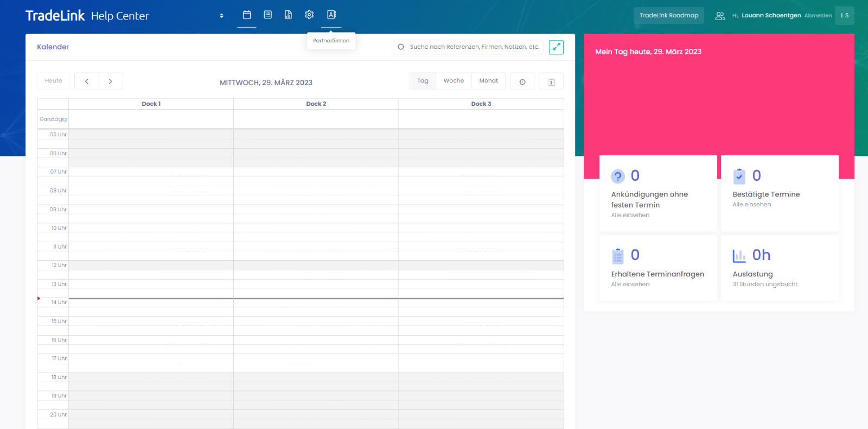Screen dimensions: 868x429
Task: Open the reports document icon in header
Action: pyautogui.click(x=288, y=15)
